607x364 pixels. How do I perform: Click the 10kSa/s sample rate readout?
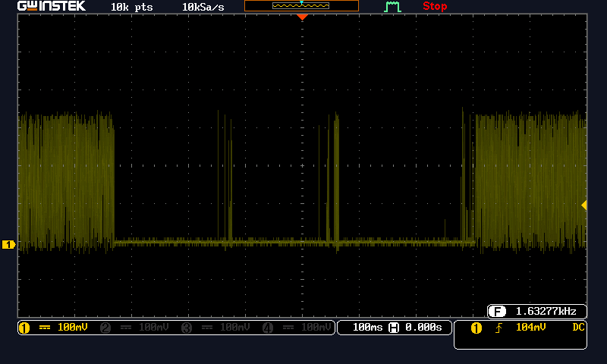pyautogui.click(x=203, y=7)
